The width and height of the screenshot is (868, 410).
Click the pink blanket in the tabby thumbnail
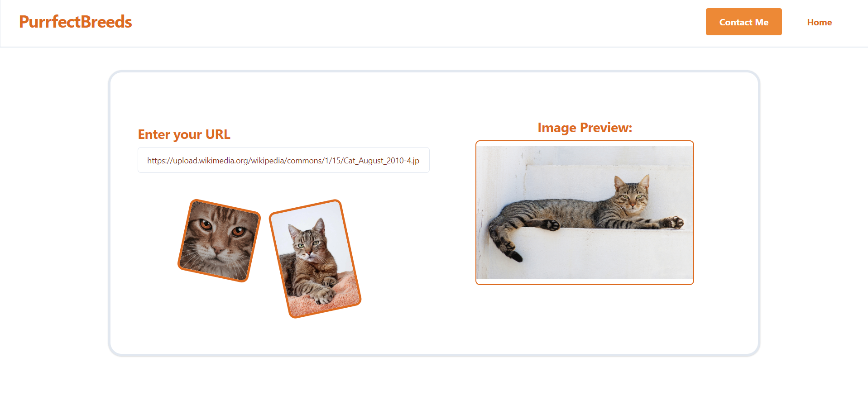tap(326, 296)
